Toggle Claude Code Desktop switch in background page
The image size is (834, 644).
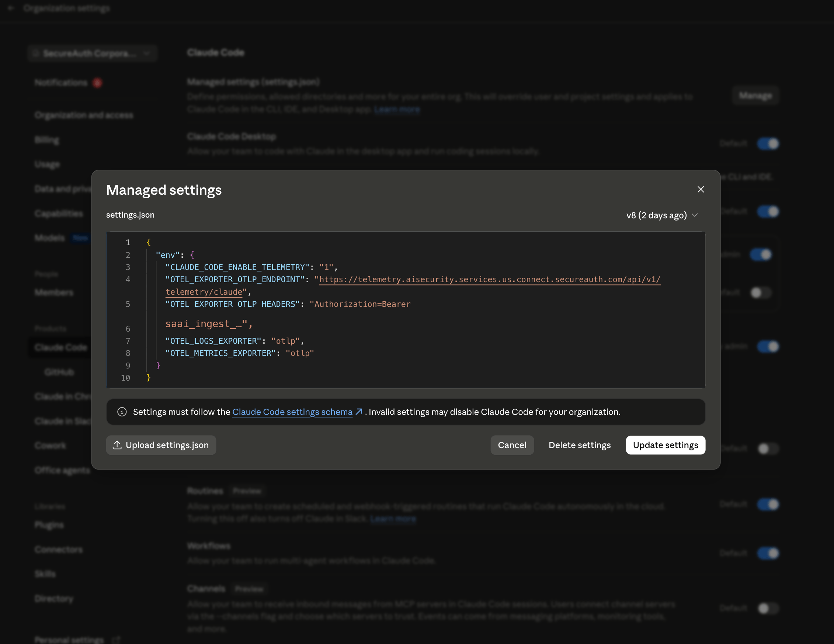pyautogui.click(x=768, y=143)
